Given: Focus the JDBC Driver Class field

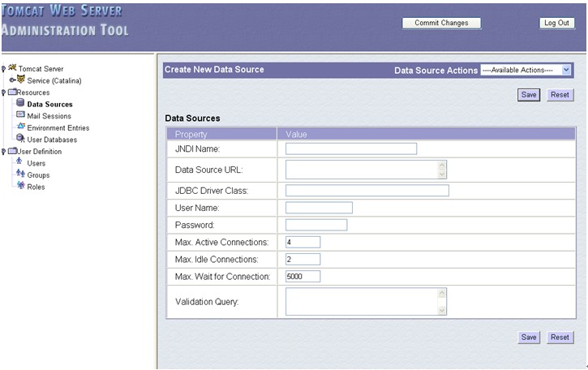Looking at the screenshot, I should (367, 190).
